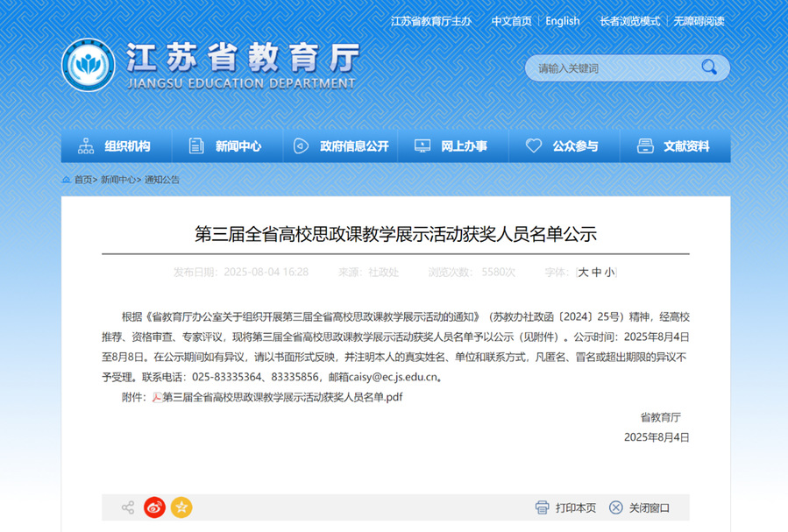Screen dimensions: 788x532
Task: Click the yellow star QZone share icon
Action: coord(181,507)
